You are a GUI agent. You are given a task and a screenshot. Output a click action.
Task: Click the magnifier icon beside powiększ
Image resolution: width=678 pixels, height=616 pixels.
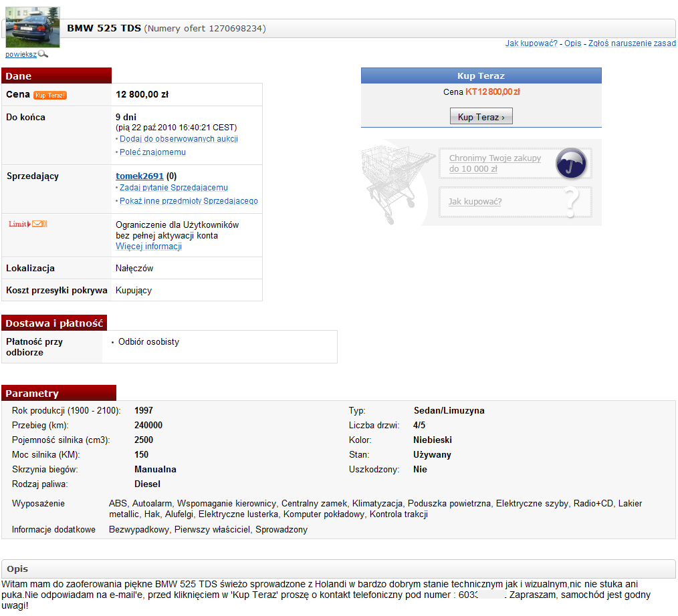43,54
